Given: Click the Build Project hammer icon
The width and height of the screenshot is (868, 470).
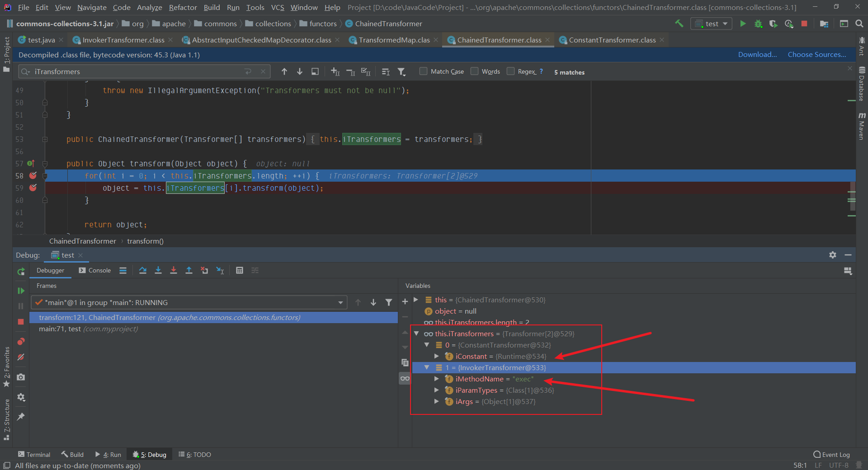Looking at the screenshot, I should coord(679,23).
